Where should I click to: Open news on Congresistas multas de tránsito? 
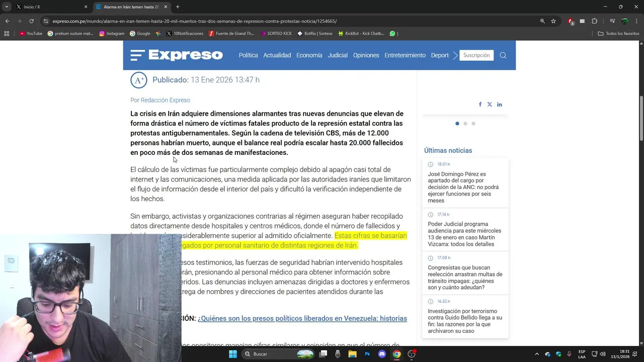[465, 278]
